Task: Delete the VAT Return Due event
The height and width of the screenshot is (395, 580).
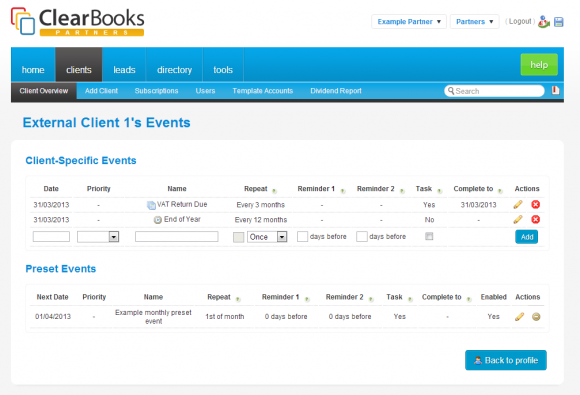Action: click(x=535, y=205)
